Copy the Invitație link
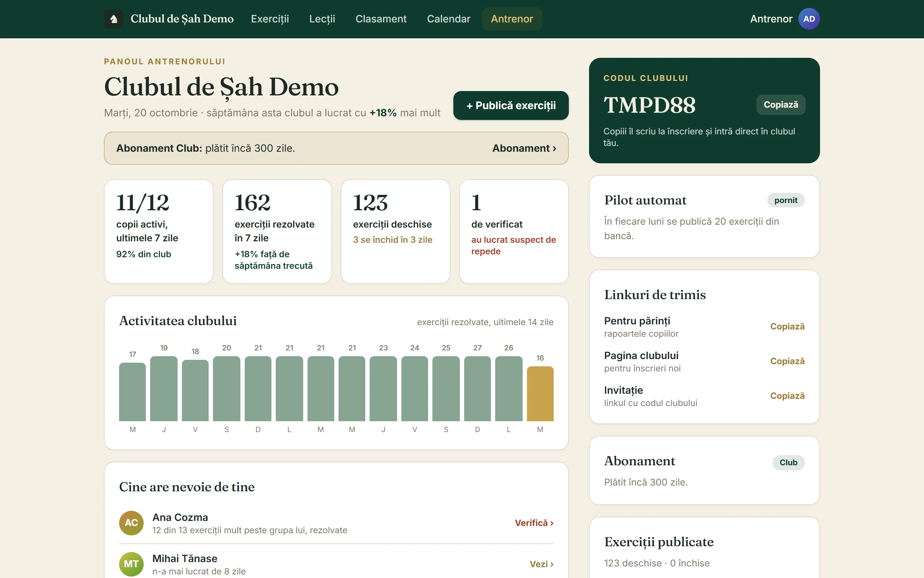The image size is (924, 578). coord(787,396)
